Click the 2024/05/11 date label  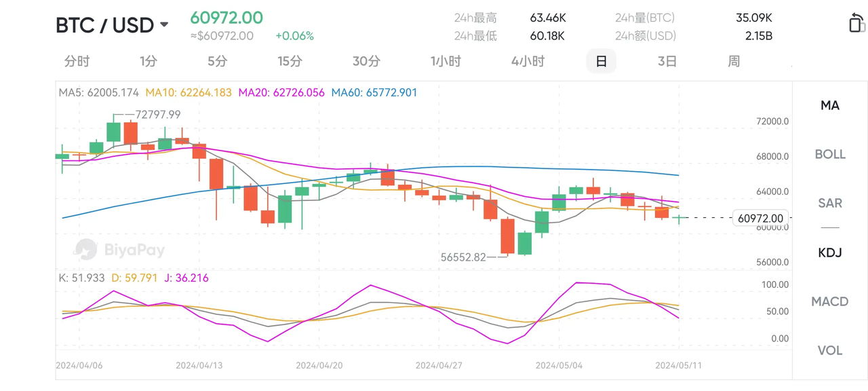pyautogui.click(x=679, y=365)
